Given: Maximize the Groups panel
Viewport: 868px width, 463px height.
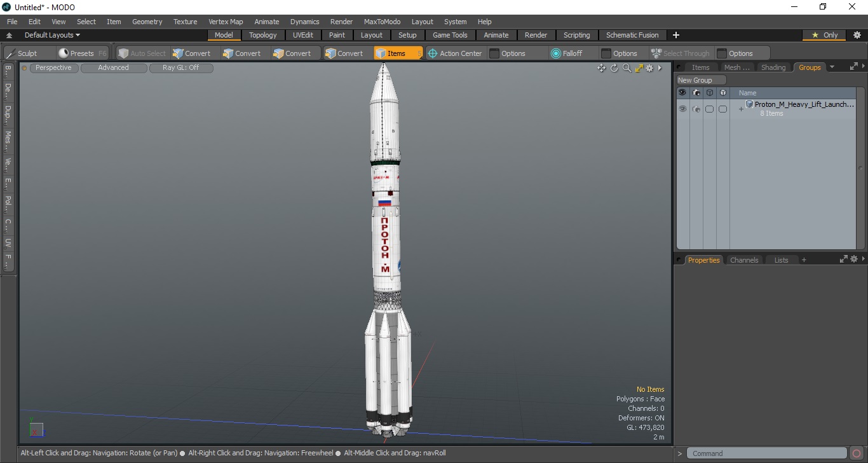Looking at the screenshot, I should coord(853,67).
